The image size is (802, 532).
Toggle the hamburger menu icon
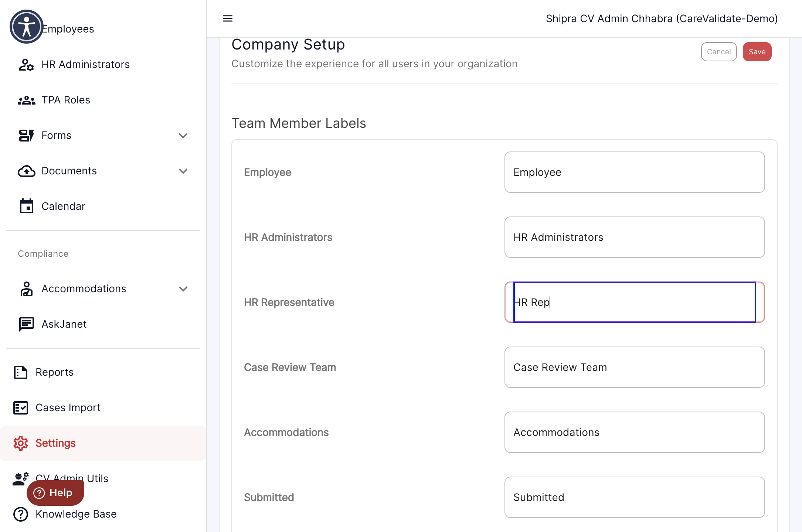[228, 18]
